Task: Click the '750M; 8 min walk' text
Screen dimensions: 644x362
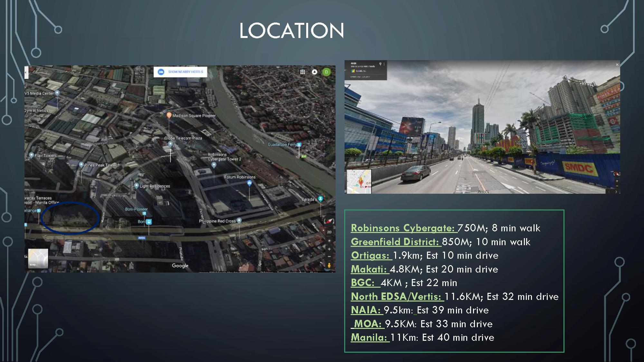Action: coord(499,228)
